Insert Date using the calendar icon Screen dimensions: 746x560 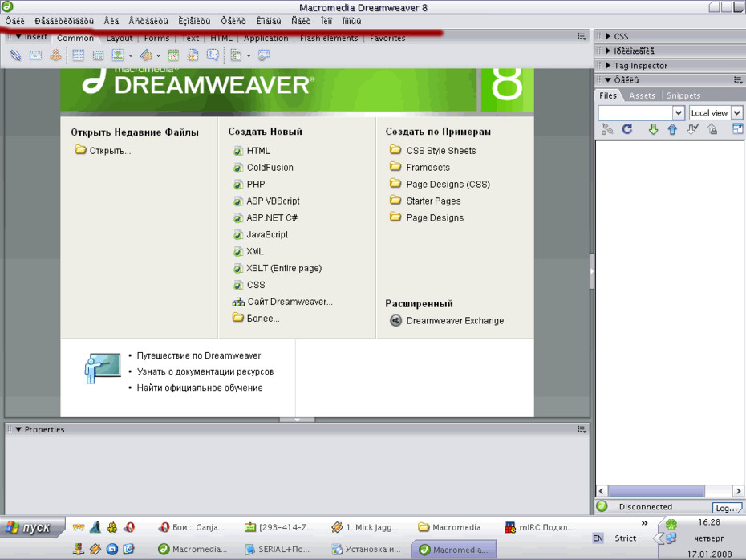tap(173, 55)
